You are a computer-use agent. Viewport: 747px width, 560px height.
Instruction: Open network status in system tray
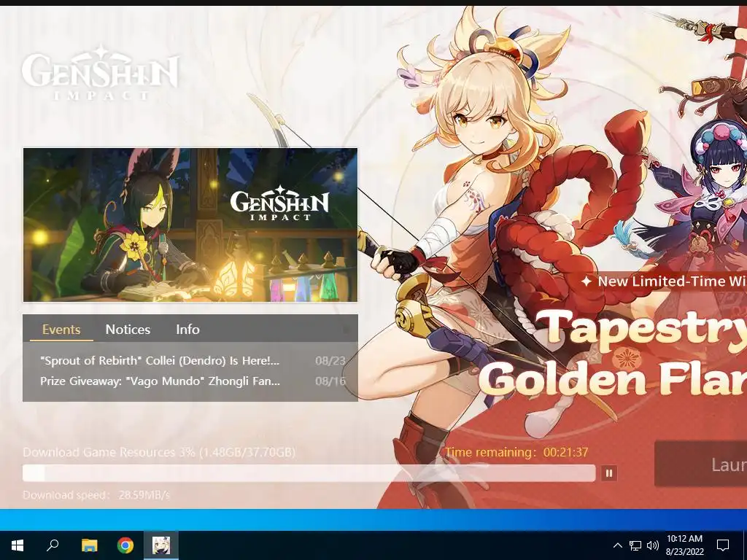coord(635,545)
